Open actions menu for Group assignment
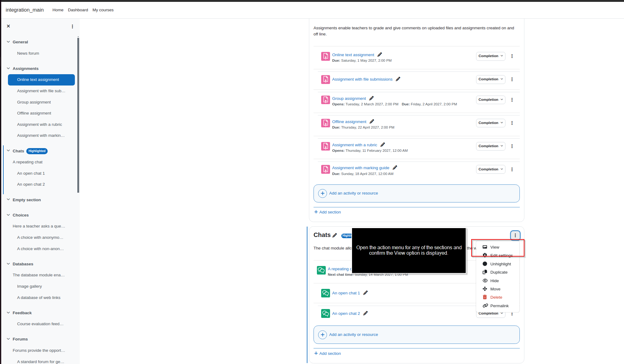Viewport: 624px width, 364px height. 512,100
